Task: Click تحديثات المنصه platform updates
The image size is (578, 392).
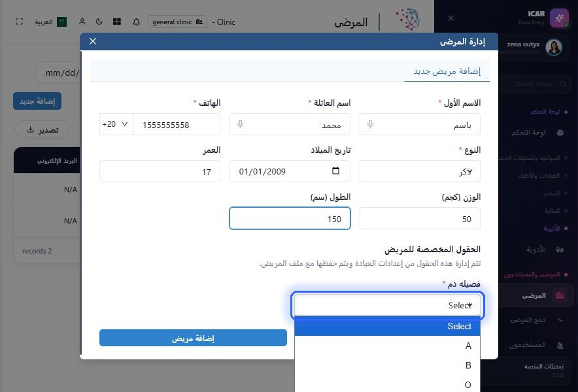Action: point(544,367)
